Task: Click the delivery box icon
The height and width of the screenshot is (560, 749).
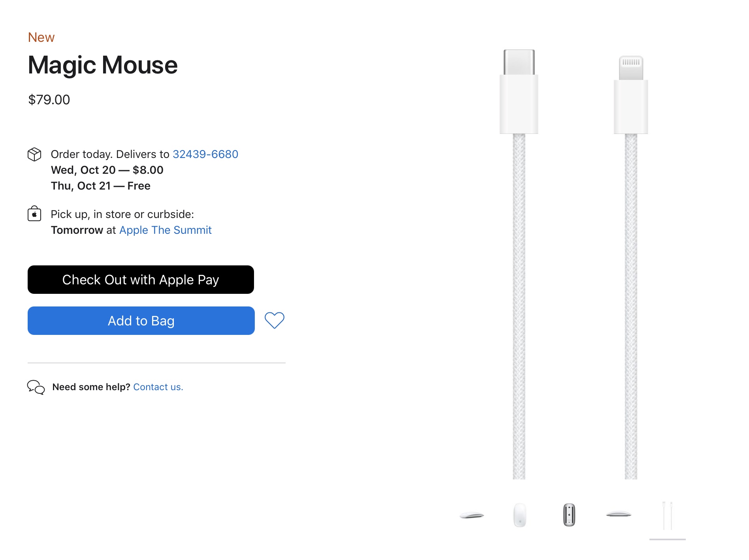Action: point(34,154)
